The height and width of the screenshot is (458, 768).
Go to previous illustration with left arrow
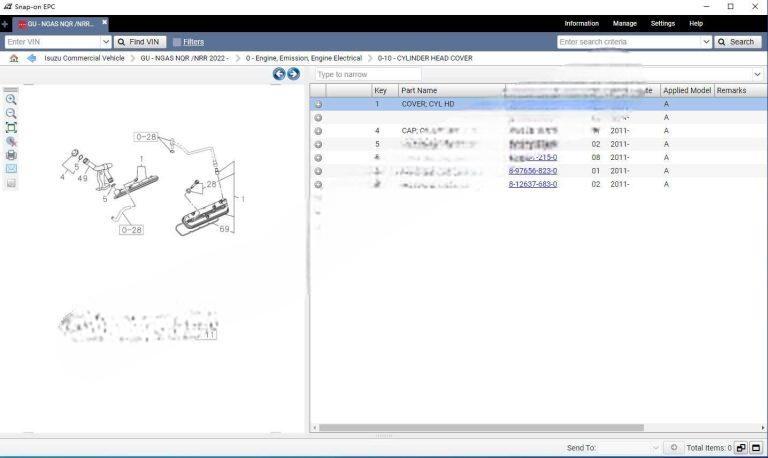tap(279, 74)
